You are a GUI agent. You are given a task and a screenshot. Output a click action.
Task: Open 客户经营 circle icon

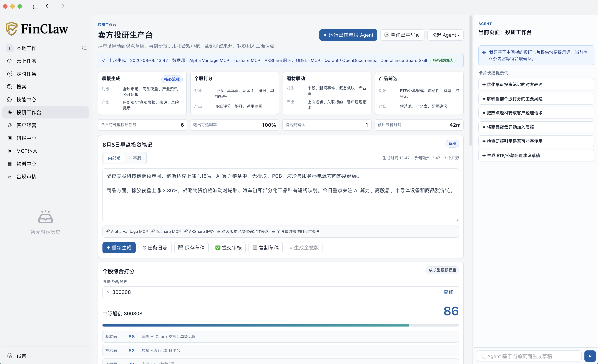pos(9,125)
